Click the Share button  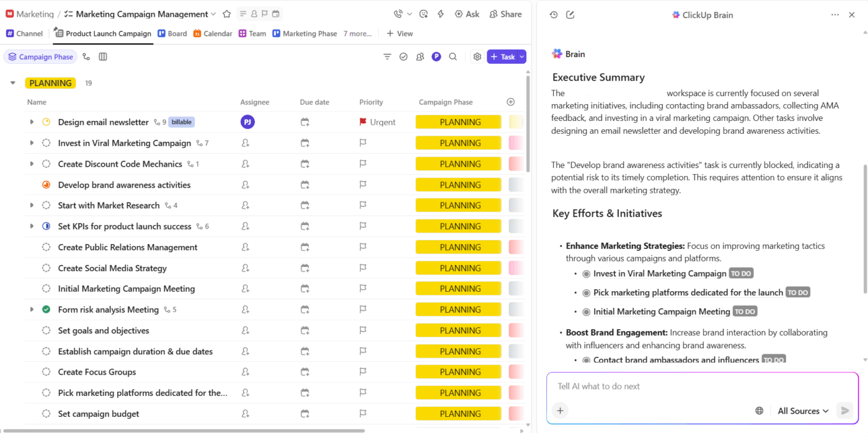505,14
